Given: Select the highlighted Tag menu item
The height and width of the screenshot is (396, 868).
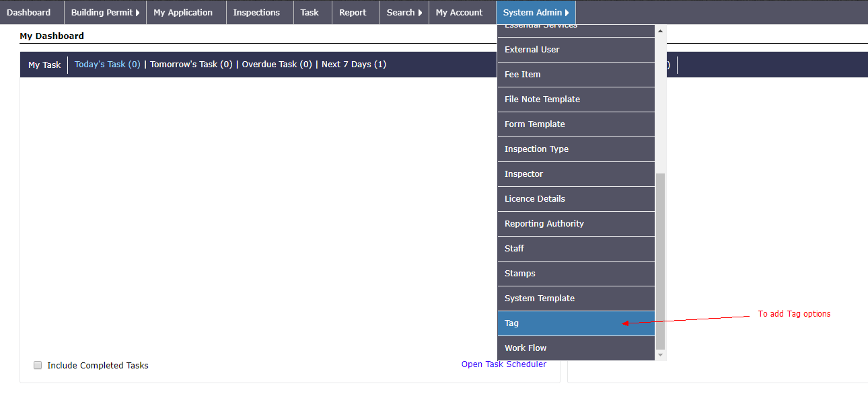Looking at the screenshot, I should [x=576, y=323].
